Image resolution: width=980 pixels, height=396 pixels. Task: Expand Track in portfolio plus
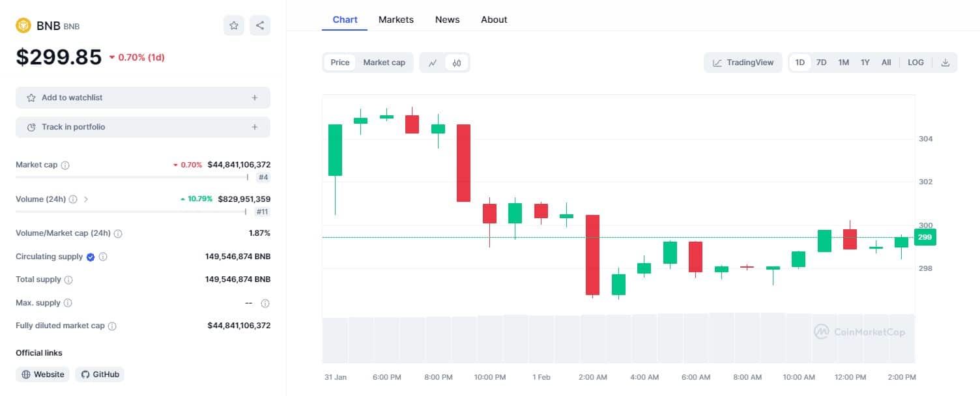(x=254, y=127)
